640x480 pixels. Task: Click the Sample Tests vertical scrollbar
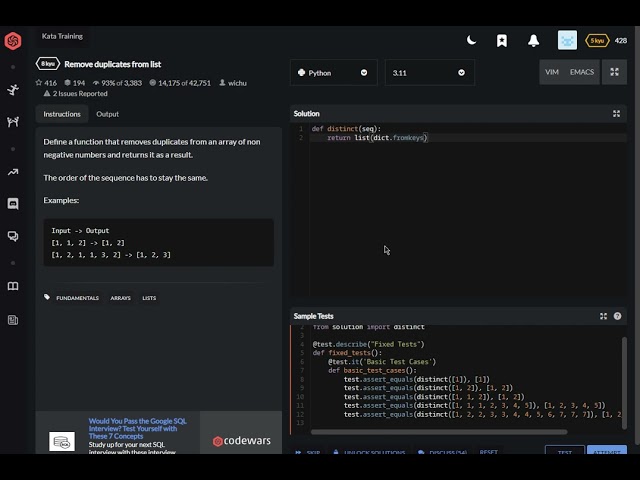(624, 383)
